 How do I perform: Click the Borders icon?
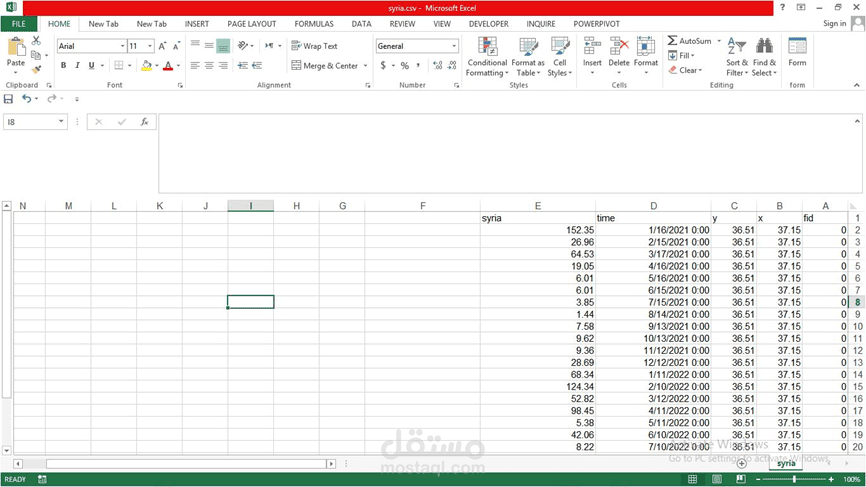coord(119,65)
